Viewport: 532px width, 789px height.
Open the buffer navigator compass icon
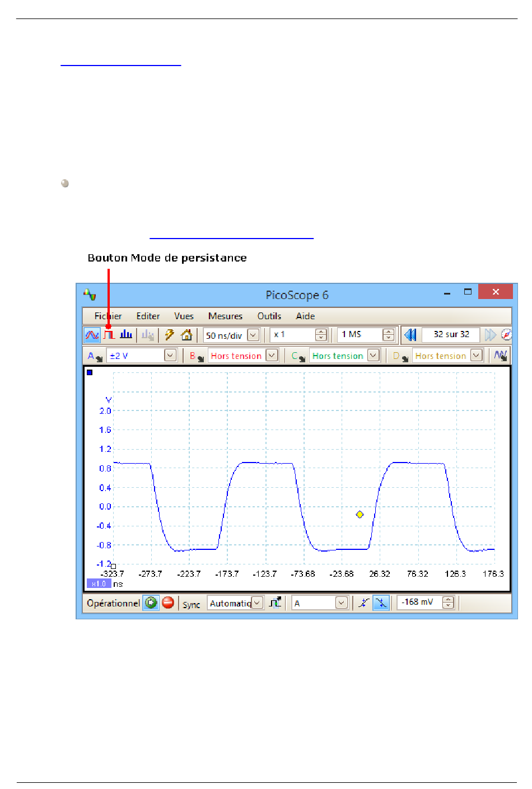[506, 335]
